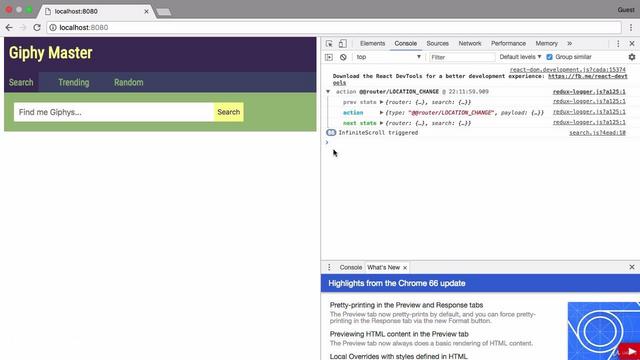Open the Trending page in Giphy Master

pos(73,82)
